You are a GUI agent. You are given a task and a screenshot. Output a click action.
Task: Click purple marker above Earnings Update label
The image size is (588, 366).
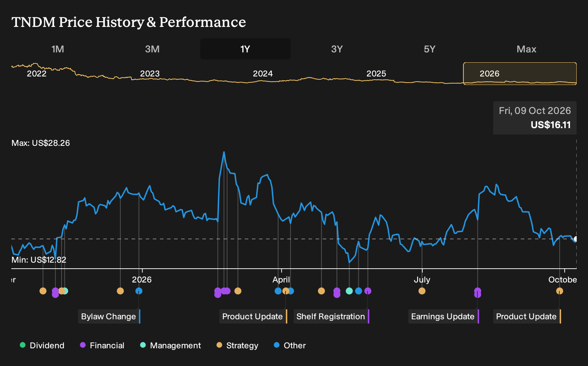coord(478,293)
